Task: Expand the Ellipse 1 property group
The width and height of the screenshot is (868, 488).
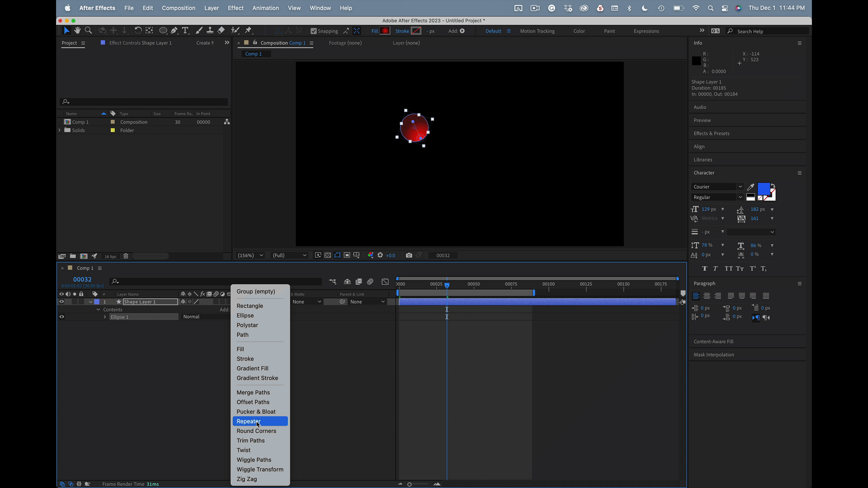Action: pos(105,317)
